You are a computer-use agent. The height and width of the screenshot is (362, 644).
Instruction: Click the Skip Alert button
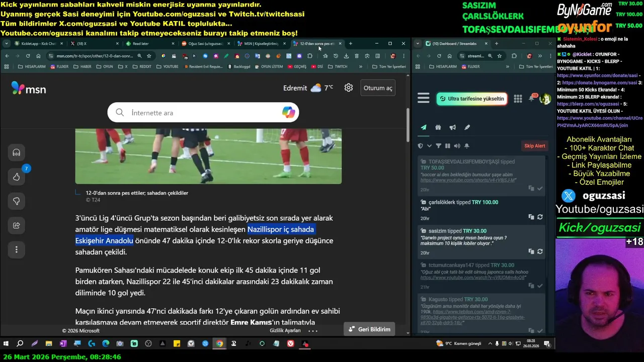[534, 146]
